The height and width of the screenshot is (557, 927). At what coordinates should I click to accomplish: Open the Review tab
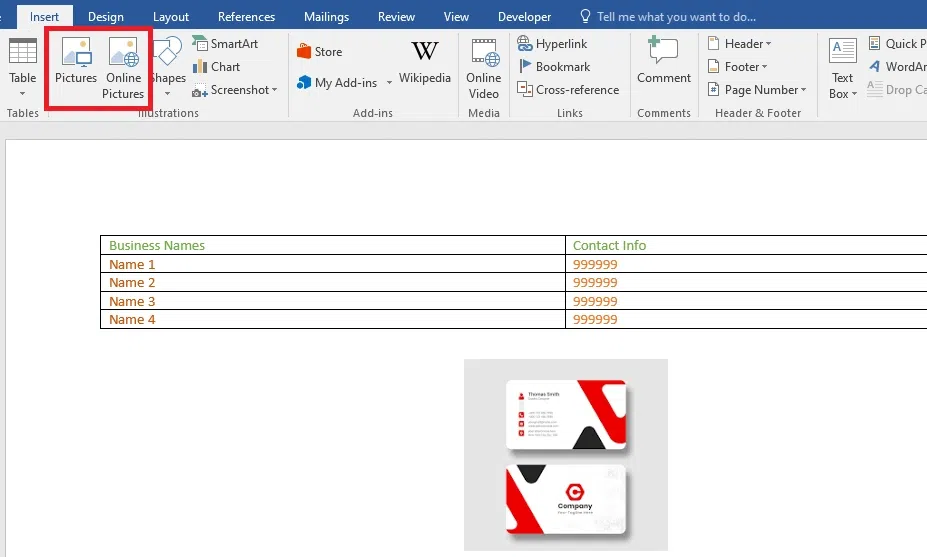[396, 17]
